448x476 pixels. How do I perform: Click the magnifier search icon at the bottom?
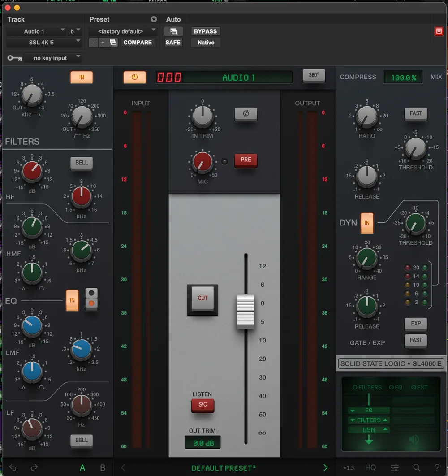tap(417, 468)
